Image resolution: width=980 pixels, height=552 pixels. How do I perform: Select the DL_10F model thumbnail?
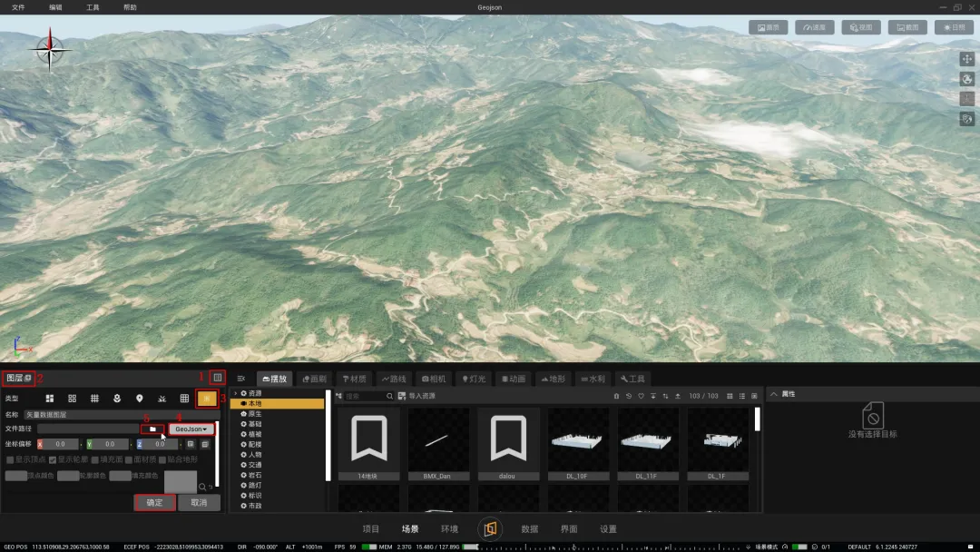coord(577,440)
